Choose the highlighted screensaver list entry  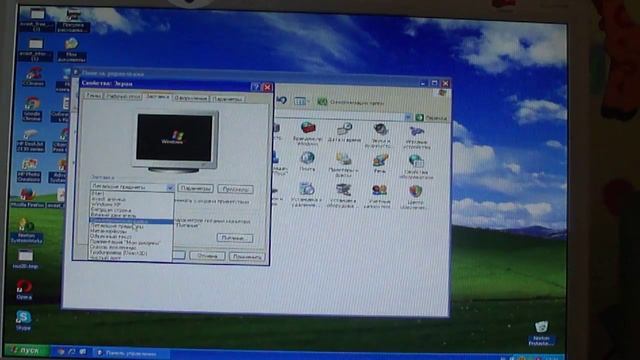pos(131,221)
